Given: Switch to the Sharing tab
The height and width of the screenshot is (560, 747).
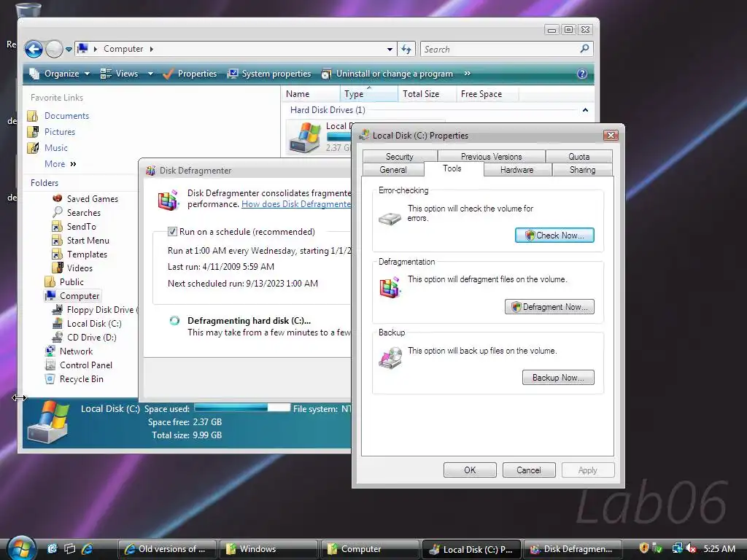Looking at the screenshot, I should [x=582, y=170].
